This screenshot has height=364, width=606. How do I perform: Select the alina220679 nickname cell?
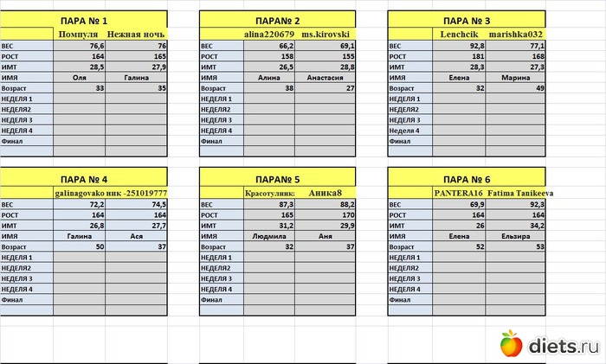point(270,34)
